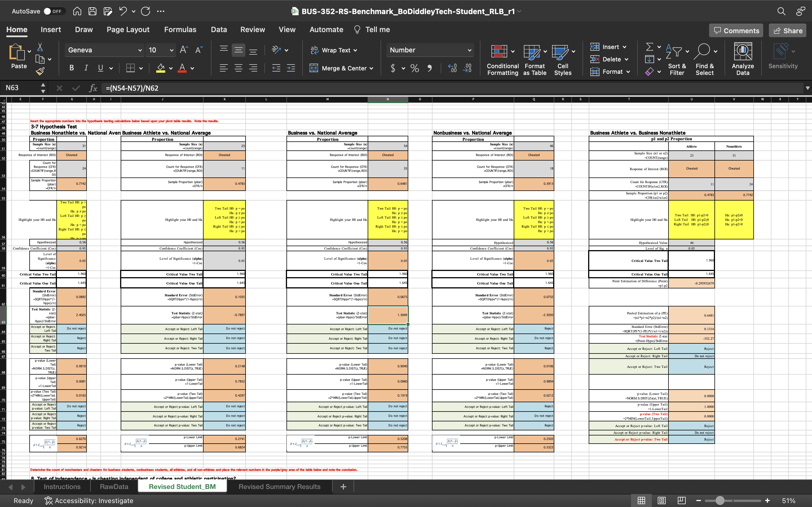The width and height of the screenshot is (812, 507).
Task: Open the Merge & Center dropdown arrow
Action: coord(371,68)
